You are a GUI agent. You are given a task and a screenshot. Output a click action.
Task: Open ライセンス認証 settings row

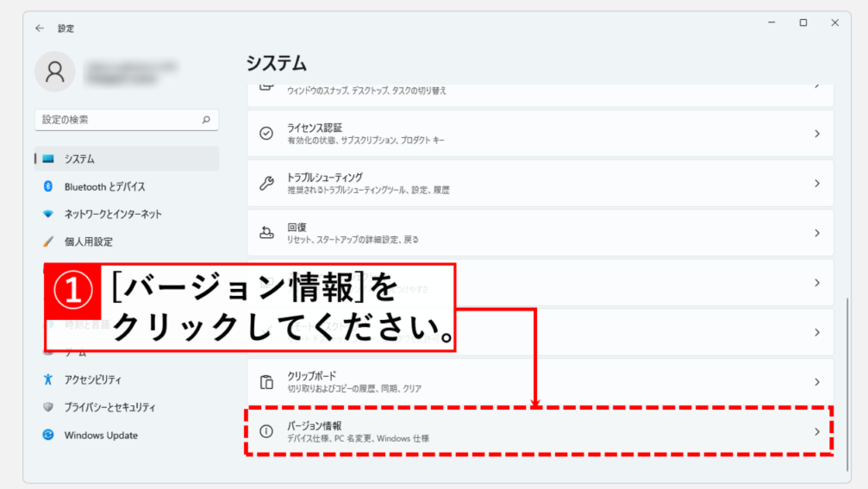[x=540, y=134]
